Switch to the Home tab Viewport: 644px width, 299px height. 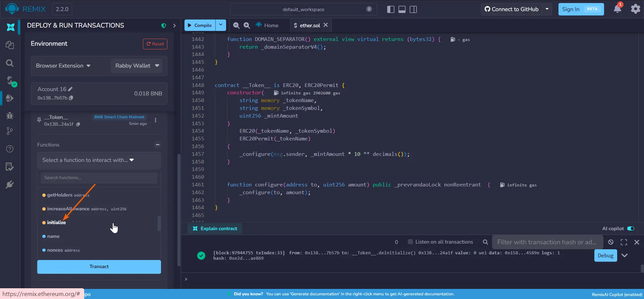[267, 26]
